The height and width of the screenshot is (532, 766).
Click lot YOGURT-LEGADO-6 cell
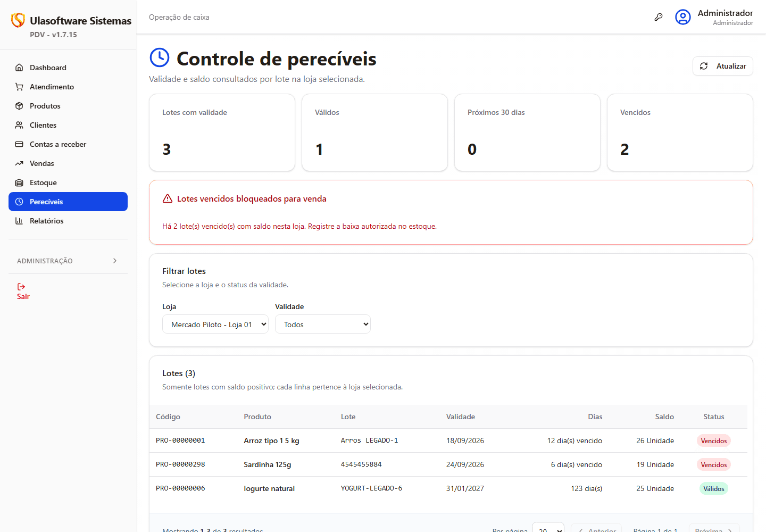(x=371, y=488)
